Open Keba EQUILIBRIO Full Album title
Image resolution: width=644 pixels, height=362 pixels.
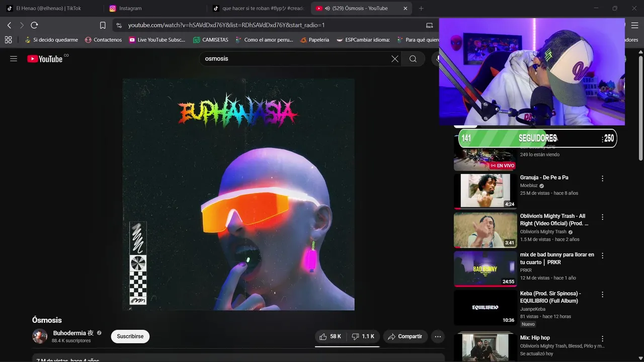550,297
